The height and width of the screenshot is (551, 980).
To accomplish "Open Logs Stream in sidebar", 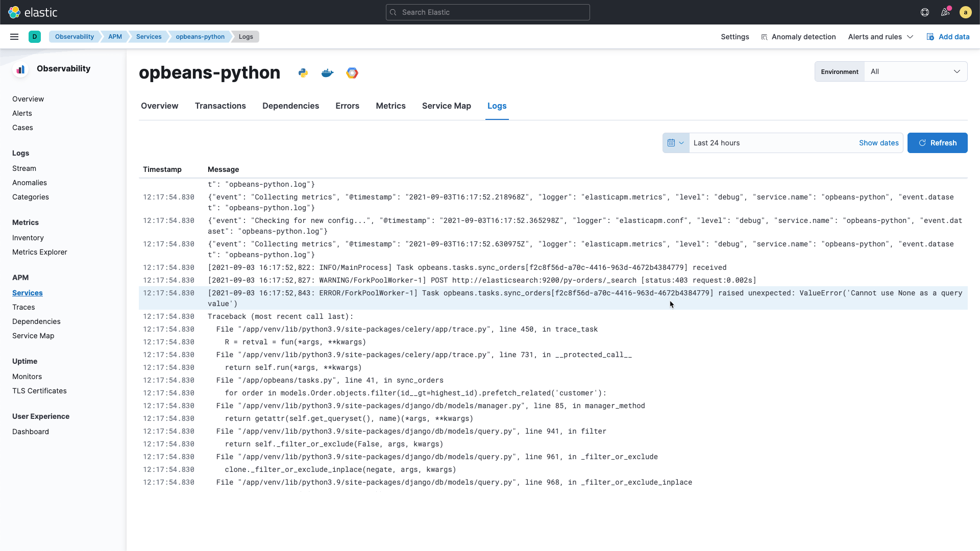I will pos(24,168).
